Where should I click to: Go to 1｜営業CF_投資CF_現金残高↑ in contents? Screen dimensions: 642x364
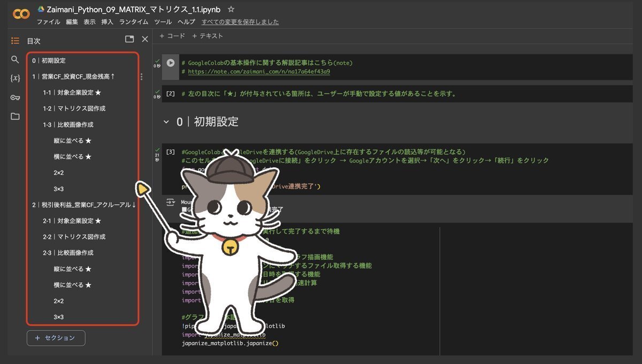(73, 76)
